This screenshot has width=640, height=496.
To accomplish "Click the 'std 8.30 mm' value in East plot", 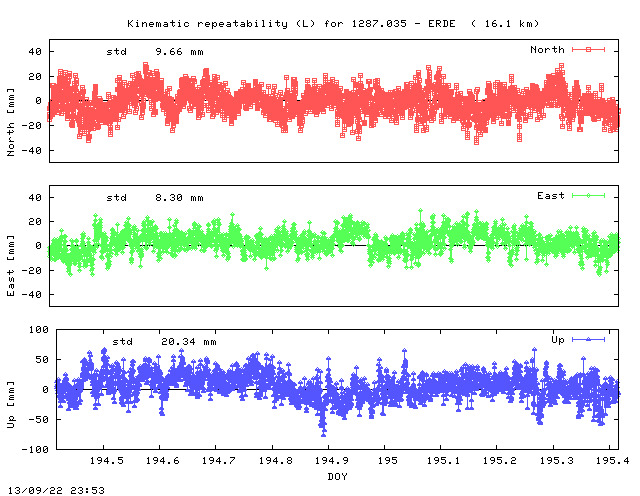I will click(155, 198).
